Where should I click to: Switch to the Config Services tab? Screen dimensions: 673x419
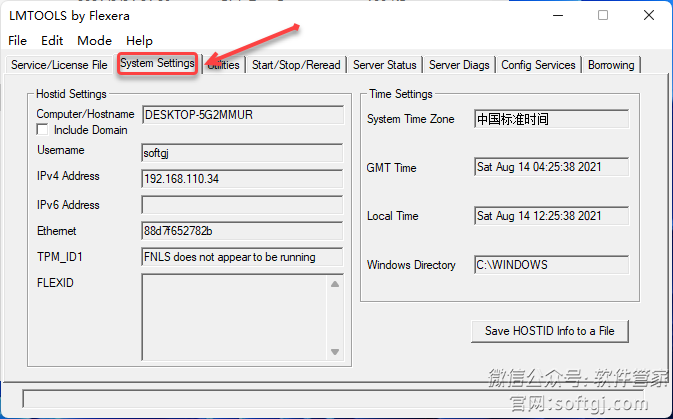click(x=538, y=65)
